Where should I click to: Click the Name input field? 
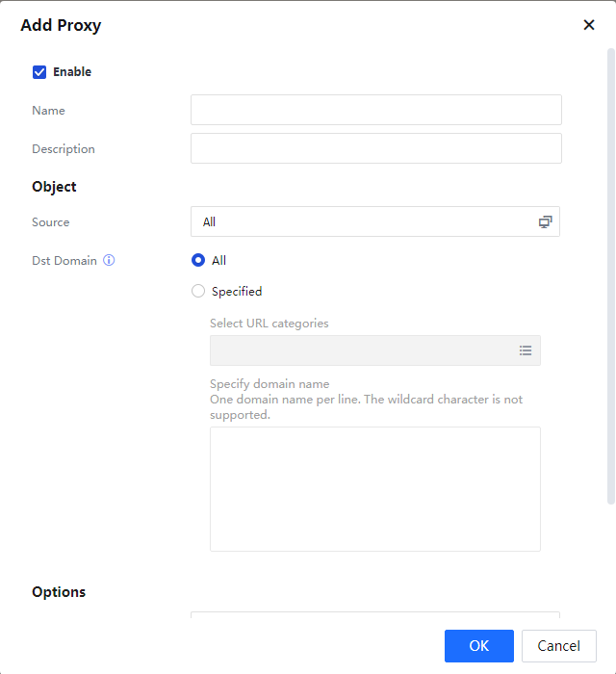(x=375, y=110)
